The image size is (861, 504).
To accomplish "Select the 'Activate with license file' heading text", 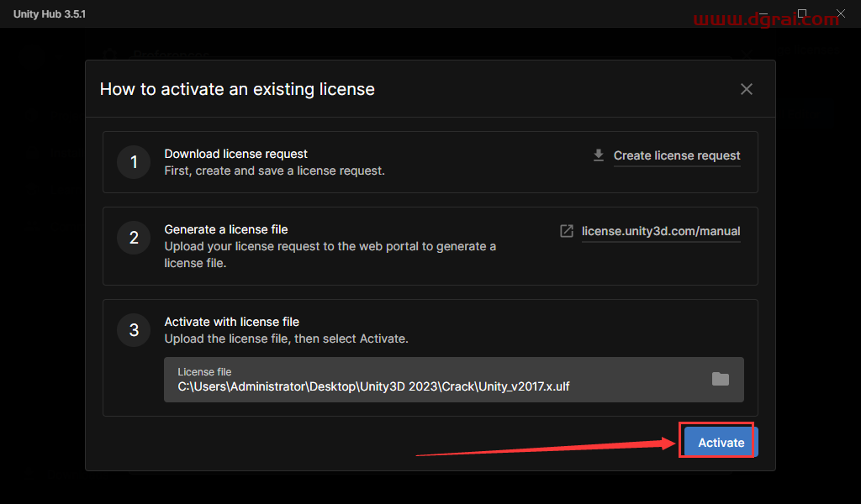I will tap(232, 322).
